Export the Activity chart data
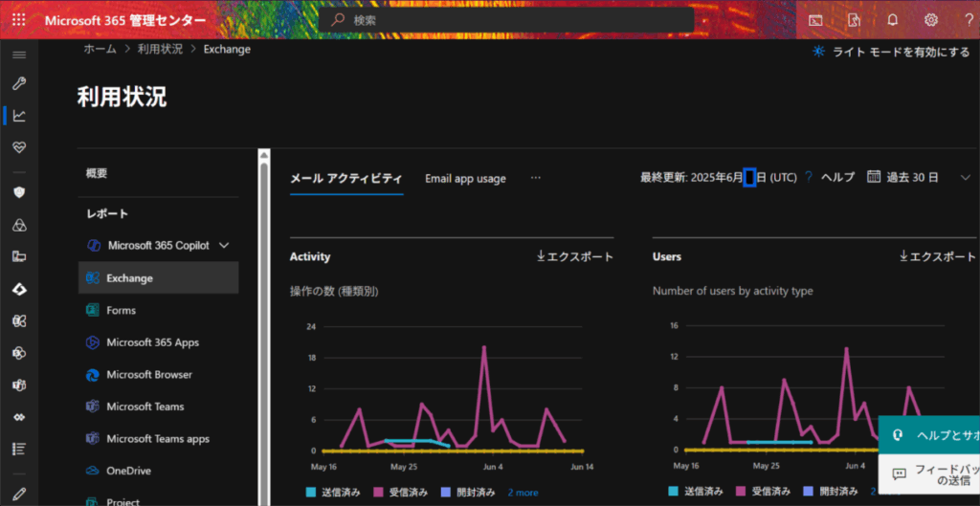Viewport: 980px width, 506px height. coord(575,256)
